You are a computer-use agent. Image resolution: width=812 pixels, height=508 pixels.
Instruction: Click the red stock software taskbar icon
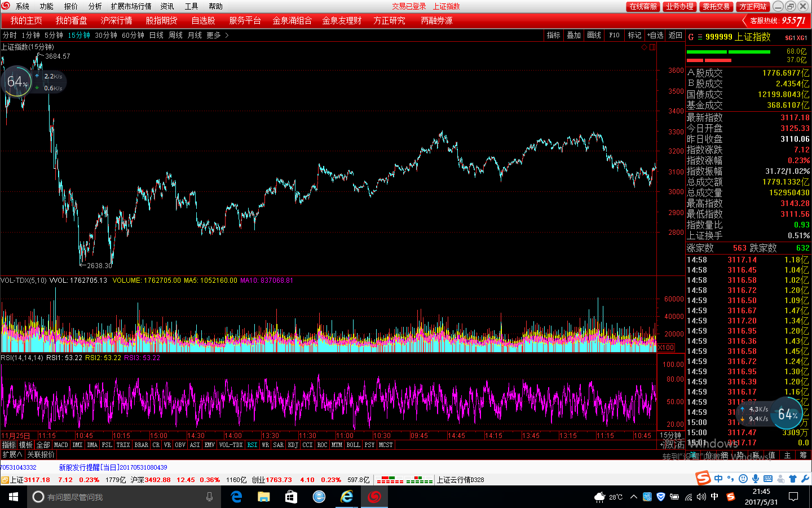[x=374, y=497]
